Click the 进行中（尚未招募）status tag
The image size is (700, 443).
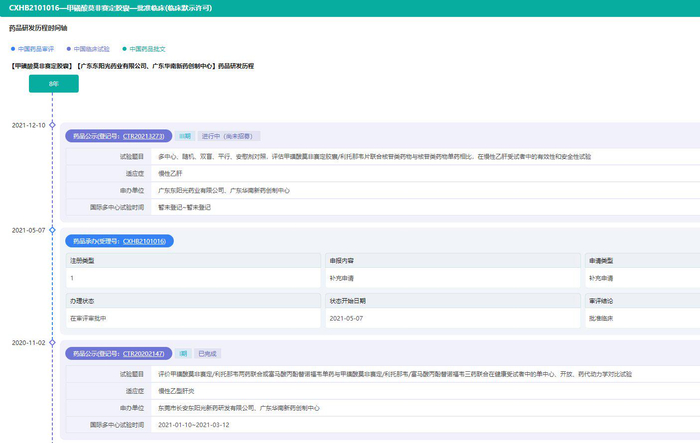point(229,136)
